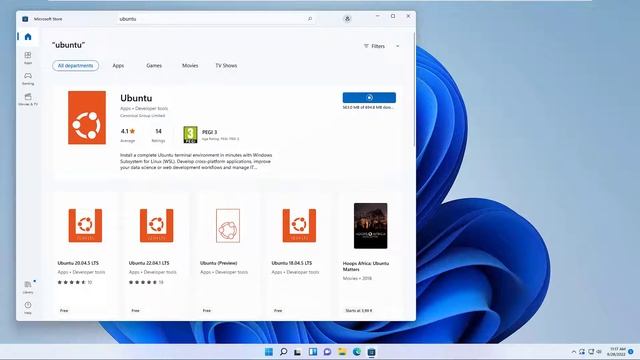Click the 4.1 star average rating
Image resolution: width=640 pixels, height=360 pixels.
pyautogui.click(x=128, y=131)
